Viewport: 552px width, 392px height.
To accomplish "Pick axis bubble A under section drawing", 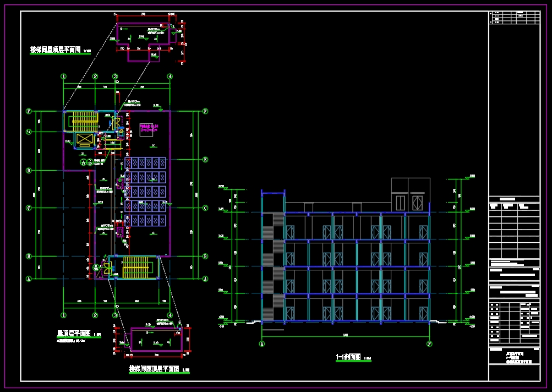I will tap(261, 344).
